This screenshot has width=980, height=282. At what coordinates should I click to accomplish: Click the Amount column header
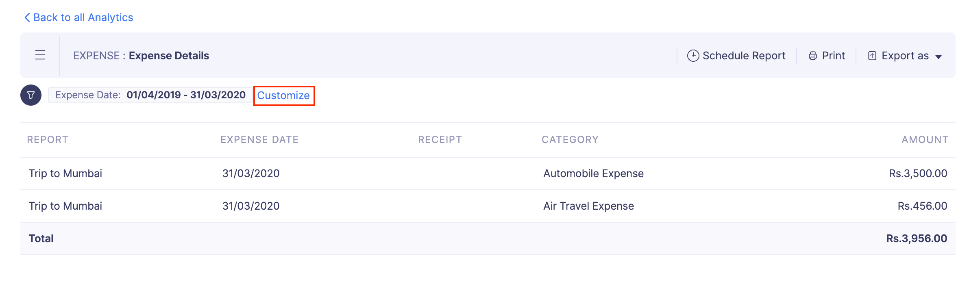(925, 140)
